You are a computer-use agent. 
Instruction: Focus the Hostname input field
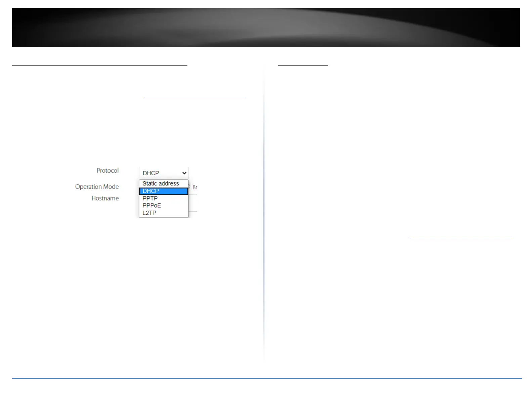tap(193, 203)
